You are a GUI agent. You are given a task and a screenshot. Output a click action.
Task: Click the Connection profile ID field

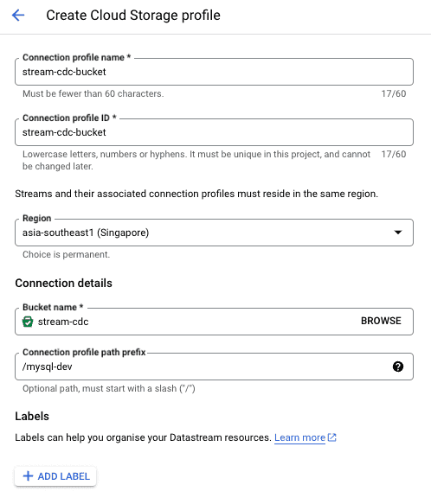pyautogui.click(x=214, y=132)
